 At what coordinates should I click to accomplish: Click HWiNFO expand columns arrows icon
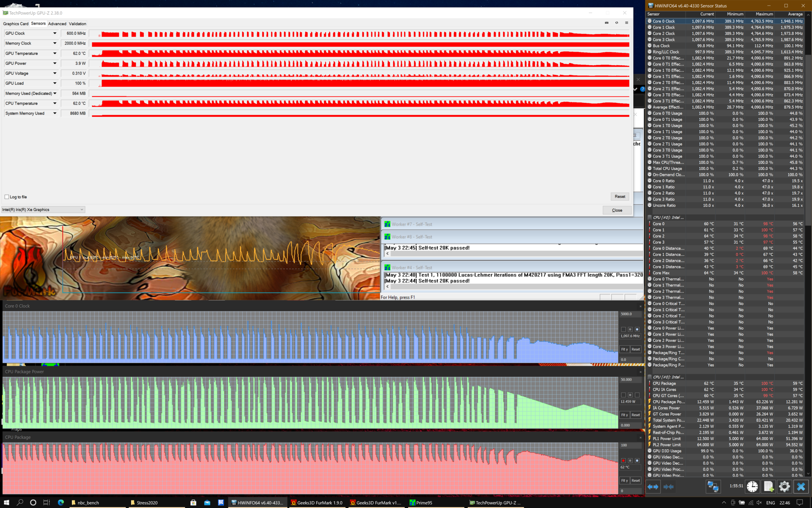[x=653, y=487]
